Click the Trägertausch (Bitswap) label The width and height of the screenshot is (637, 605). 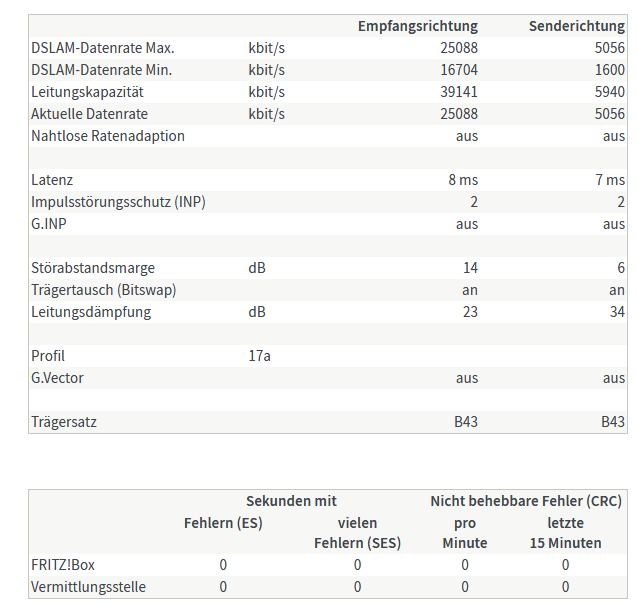tap(104, 290)
